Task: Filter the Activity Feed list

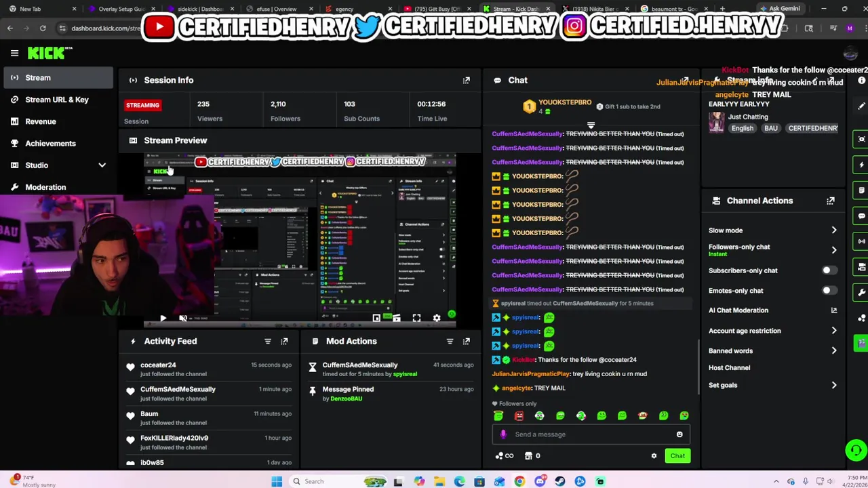Action: [268, 342]
